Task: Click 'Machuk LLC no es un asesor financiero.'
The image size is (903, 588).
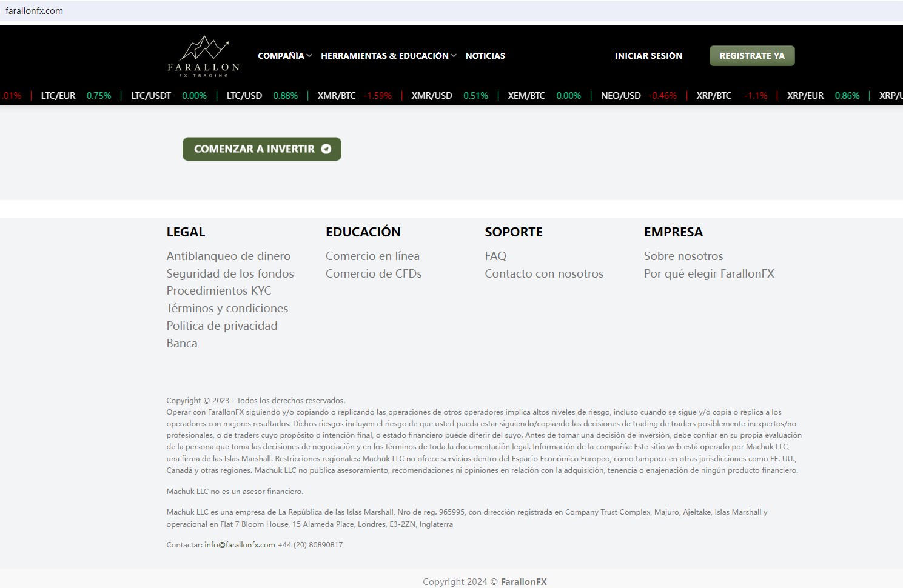Action: [235, 492]
